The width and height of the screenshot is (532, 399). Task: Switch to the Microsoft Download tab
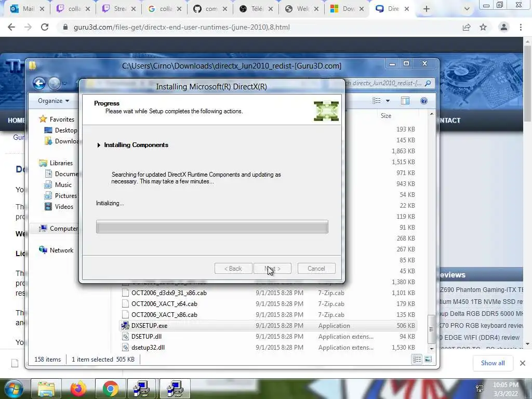click(x=348, y=9)
